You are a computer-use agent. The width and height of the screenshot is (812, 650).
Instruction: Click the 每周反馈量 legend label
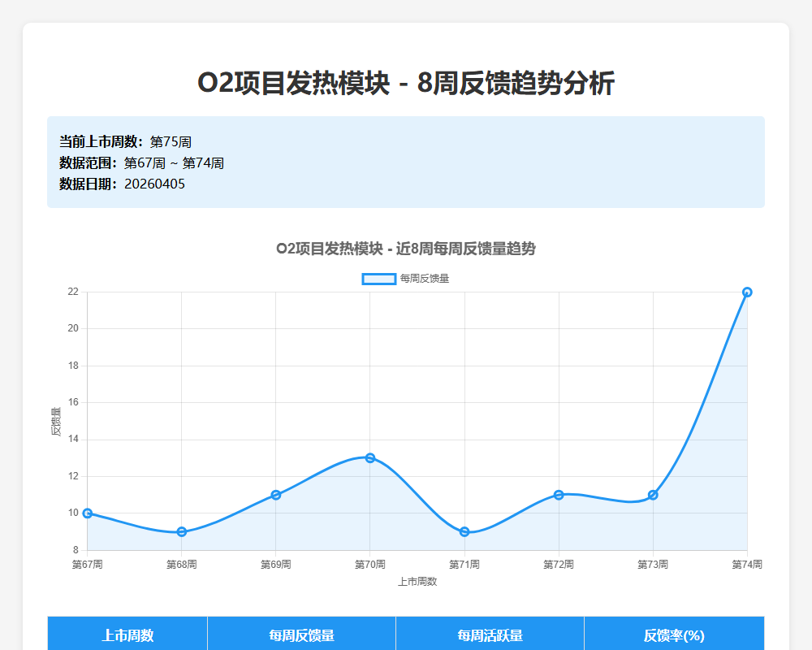tap(425, 279)
